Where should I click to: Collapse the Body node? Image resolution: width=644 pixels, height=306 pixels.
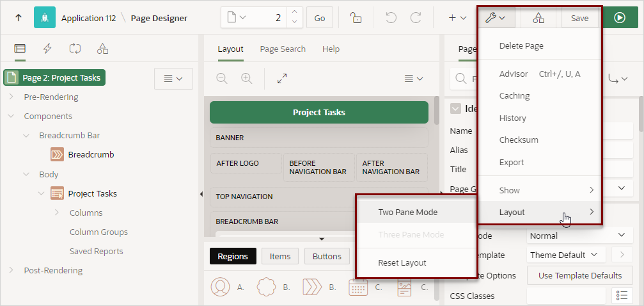click(x=26, y=174)
